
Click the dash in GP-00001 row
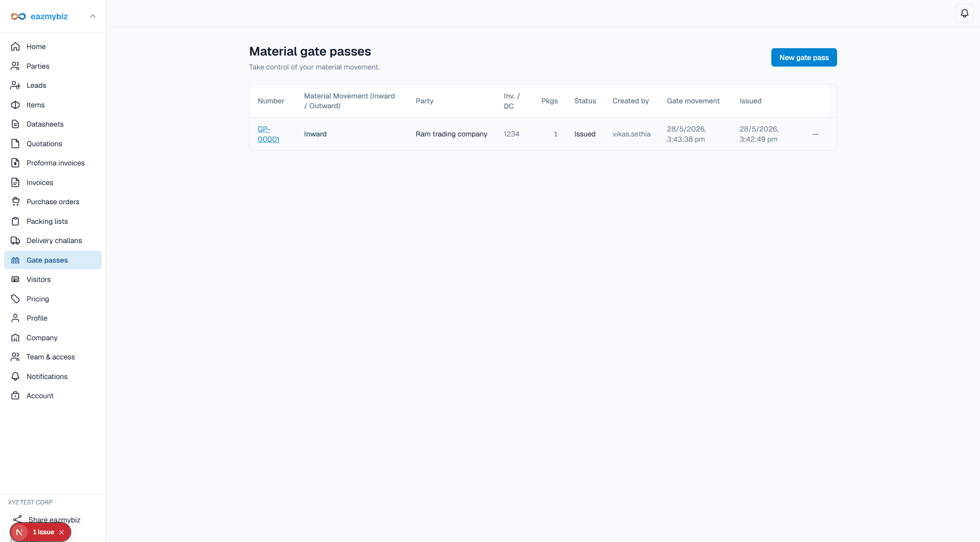pos(815,134)
